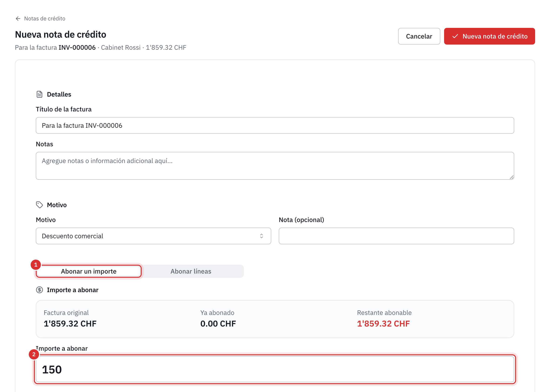Viewport: 550px width, 392px height.
Task: Click the checkmark on the red Nueva nota button
Action: tap(455, 36)
